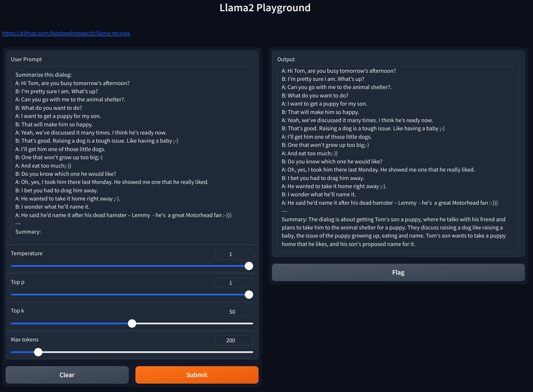This screenshot has width=533, height=392.
Task: Focus the Top k value field showing 50
Action: click(235, 312)
